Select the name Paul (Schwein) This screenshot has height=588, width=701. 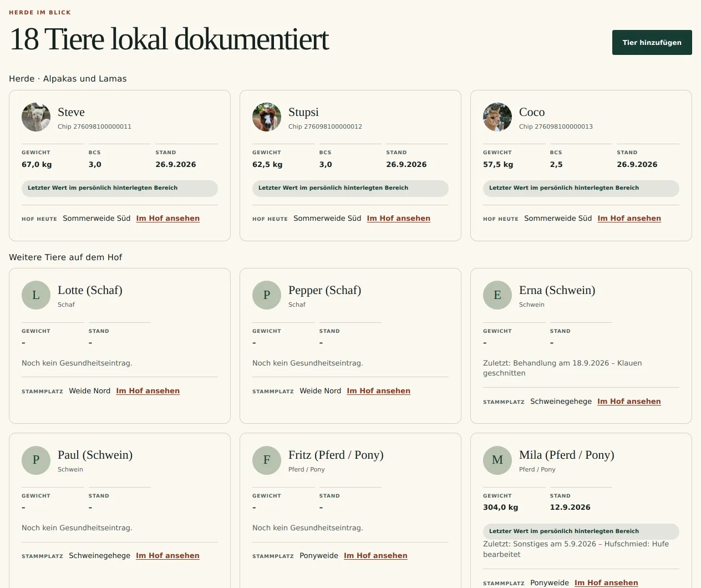click(x=95, y=455)
